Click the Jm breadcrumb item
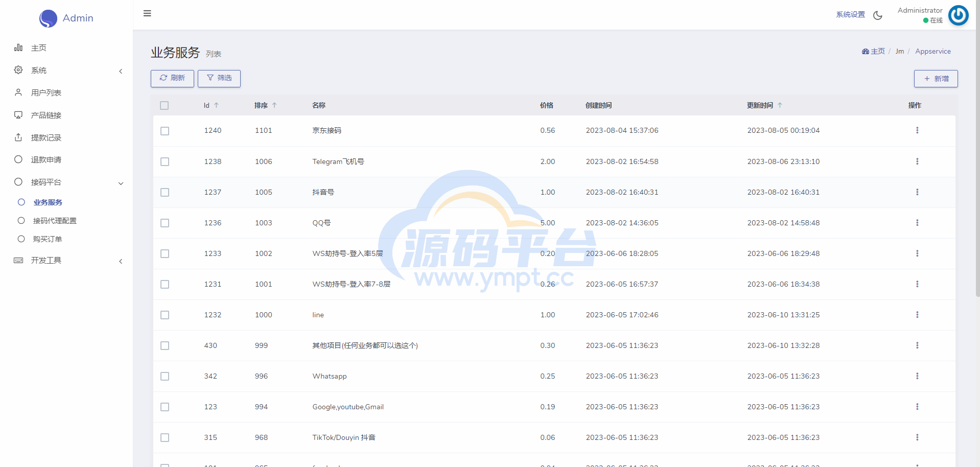Viewport: 980px width, 467px height. [x=900, y=52]
